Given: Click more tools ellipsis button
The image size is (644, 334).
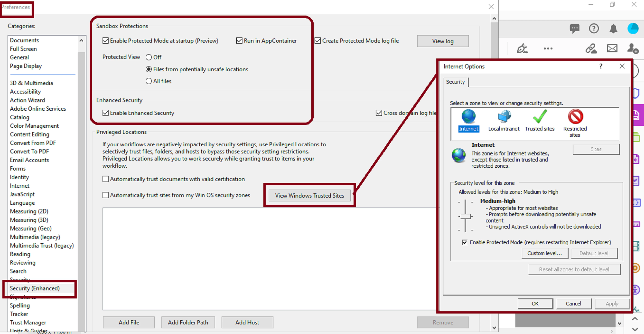Looking at the screenshot, I should (548, 48).
